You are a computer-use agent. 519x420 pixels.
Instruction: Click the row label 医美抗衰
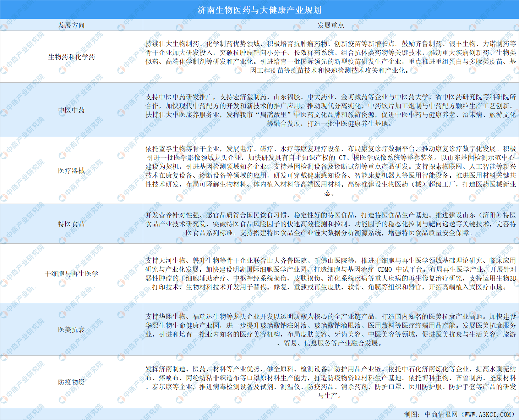(x=71, y=330)
